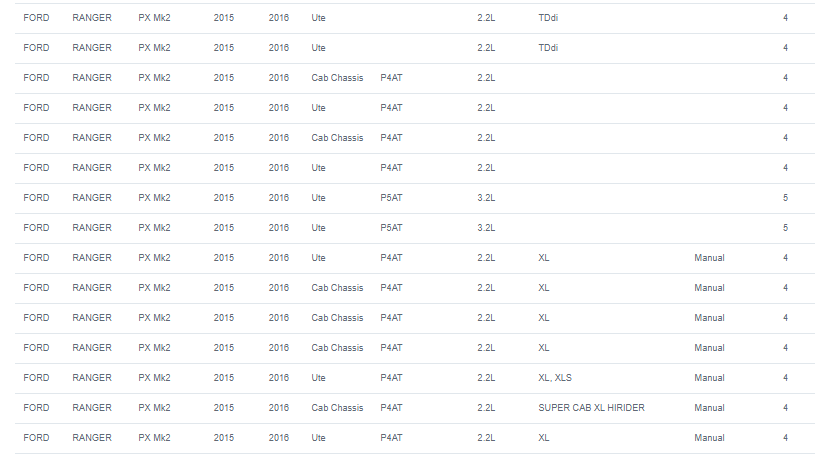Click the first cylinder count 5 cell
The height and width of the screenshot is (455, 822).
[785, 198]
